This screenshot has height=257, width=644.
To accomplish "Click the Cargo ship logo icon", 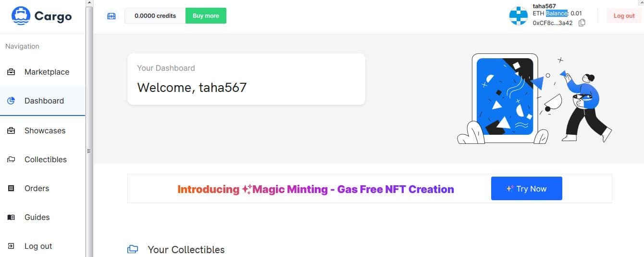I will point(21,16).
